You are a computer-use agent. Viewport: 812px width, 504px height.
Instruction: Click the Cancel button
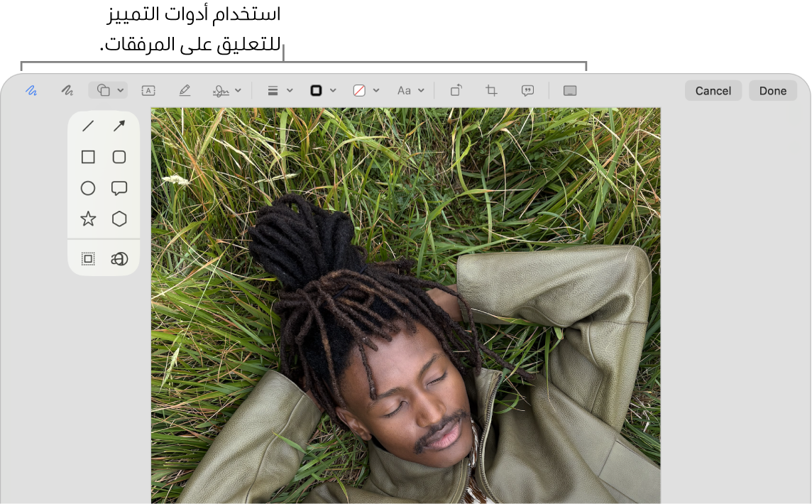pos(713,91)
